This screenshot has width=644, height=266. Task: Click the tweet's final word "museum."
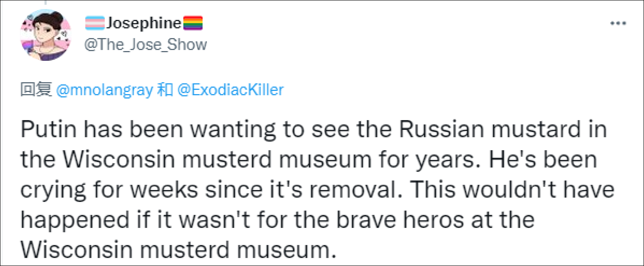coord(287,250)
